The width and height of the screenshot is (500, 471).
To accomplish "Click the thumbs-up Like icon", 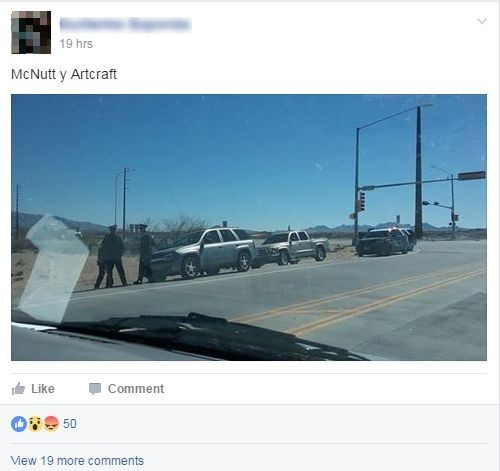I will (x=18, y=389).
